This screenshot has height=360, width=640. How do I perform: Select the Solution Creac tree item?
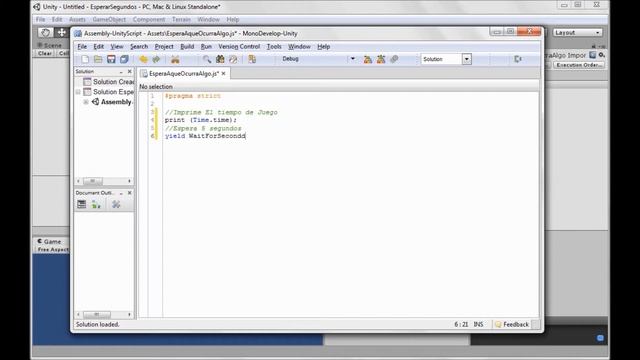[109, 82]
